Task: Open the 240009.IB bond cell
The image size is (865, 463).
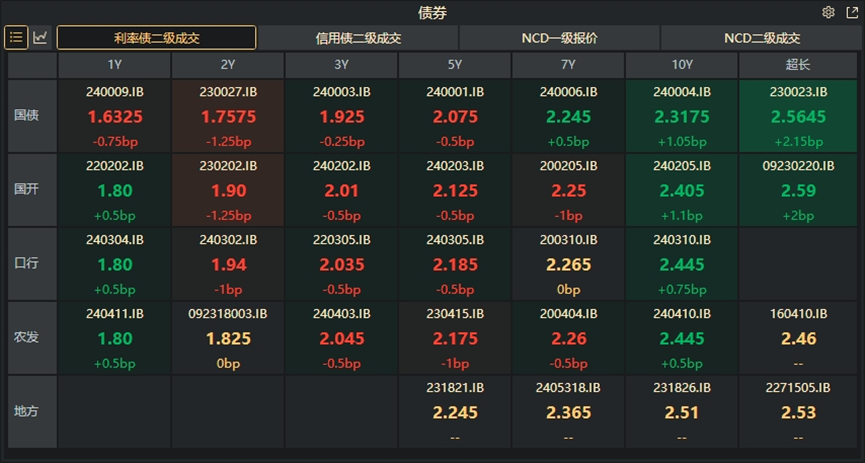Action: tap(115, 115)
